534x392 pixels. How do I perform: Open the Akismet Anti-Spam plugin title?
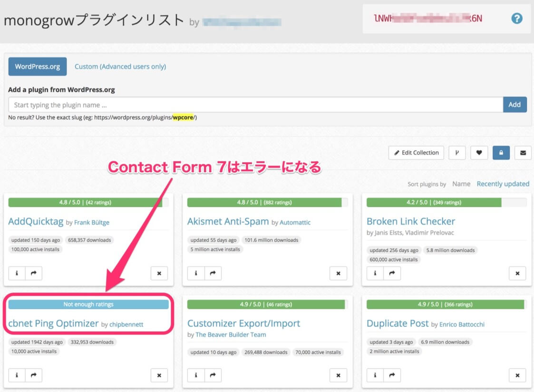tap(228, 221)
